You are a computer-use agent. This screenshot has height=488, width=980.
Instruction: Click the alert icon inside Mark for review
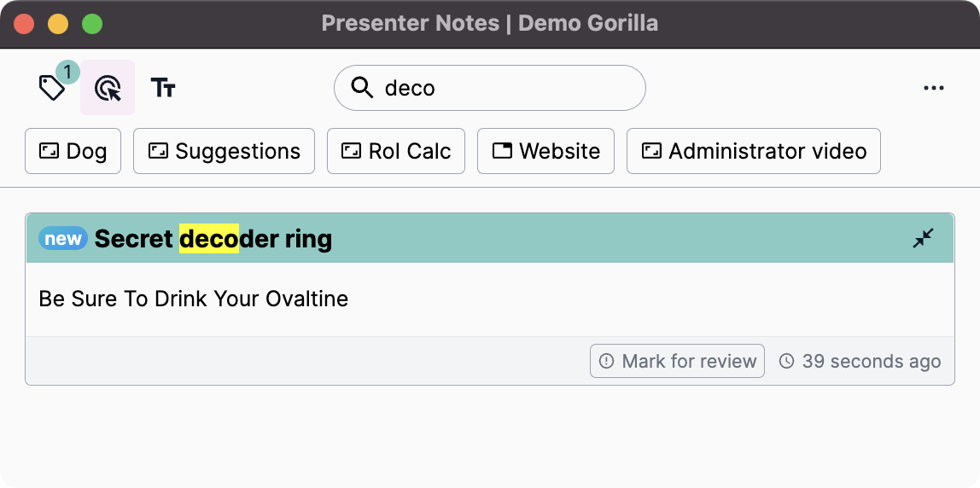point(607,361)
